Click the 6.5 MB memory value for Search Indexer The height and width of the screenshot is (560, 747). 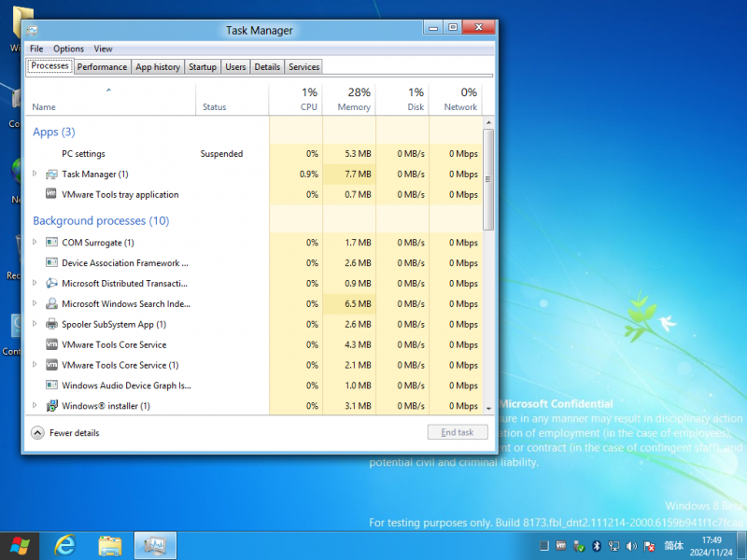(x=358, y=304)
